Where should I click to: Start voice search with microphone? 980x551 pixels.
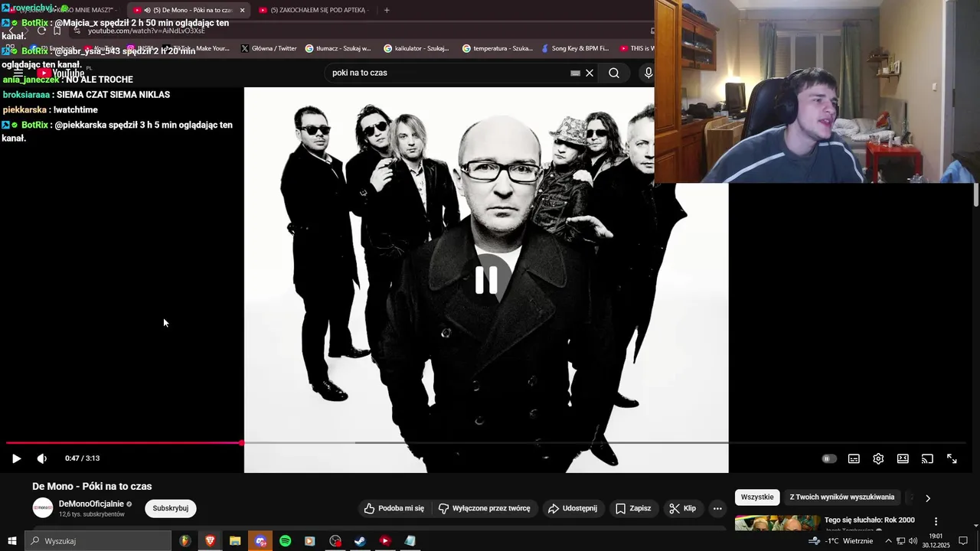[x=648, y=73]
